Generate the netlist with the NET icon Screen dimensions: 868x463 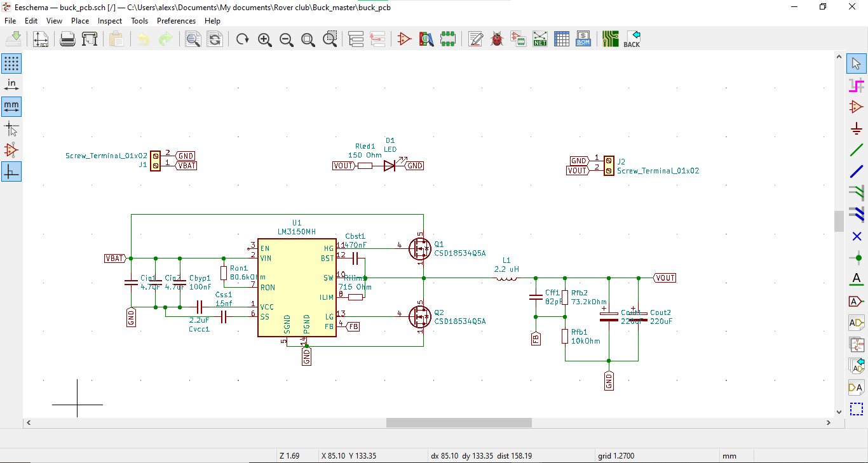point(539,39)
